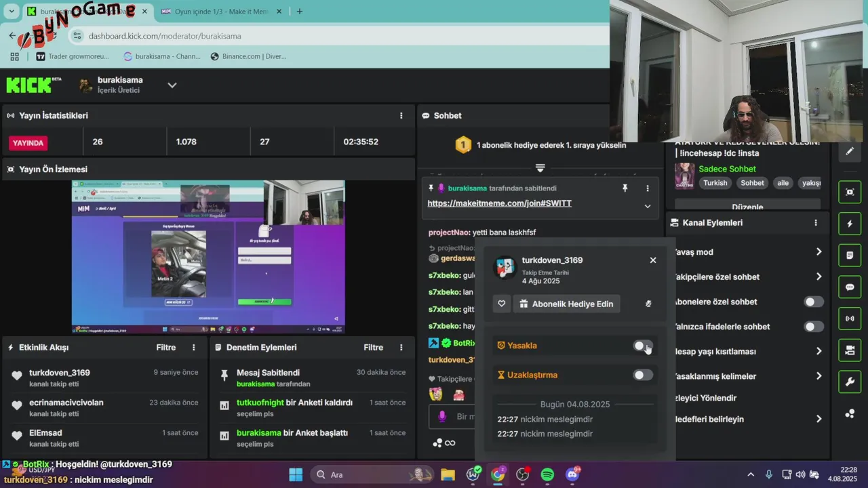Image resolution: width=868 pixels, height=488 pixels.
Task: Open the browser tab search dropdown
Action: [x=12, y=12]
